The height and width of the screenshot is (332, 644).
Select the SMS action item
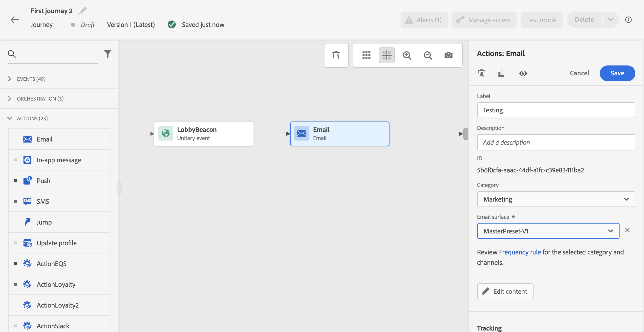pyautogui.click(x=43, y=201)
